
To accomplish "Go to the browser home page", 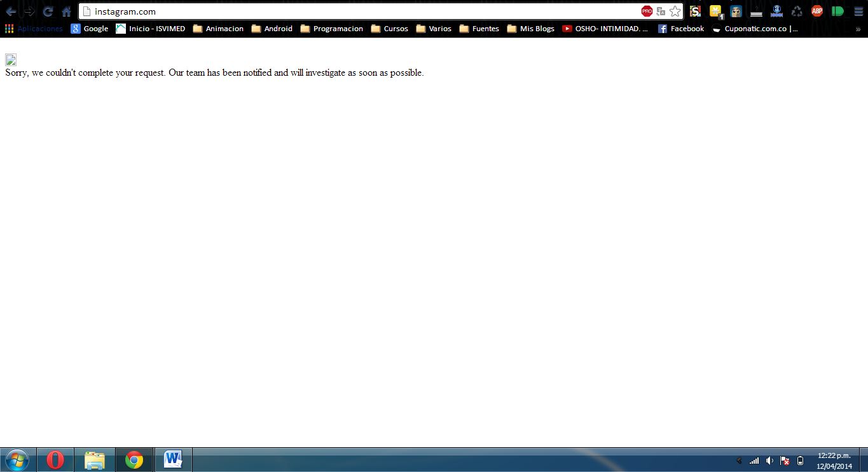I will (x=66, y=11).
